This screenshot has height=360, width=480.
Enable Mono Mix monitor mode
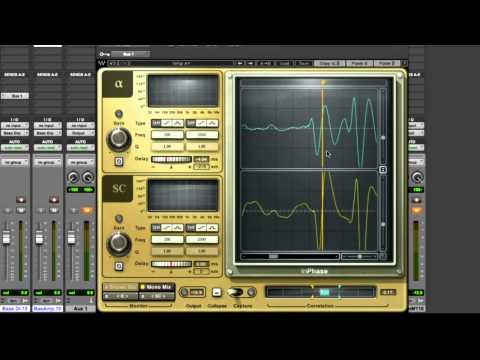[x=156, y=287]
